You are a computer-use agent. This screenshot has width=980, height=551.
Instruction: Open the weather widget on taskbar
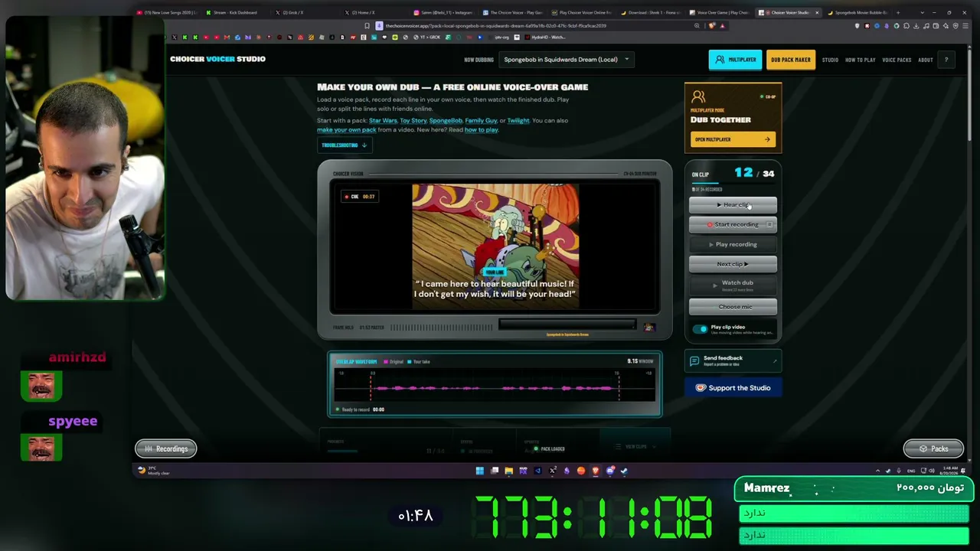coord(153,471)
